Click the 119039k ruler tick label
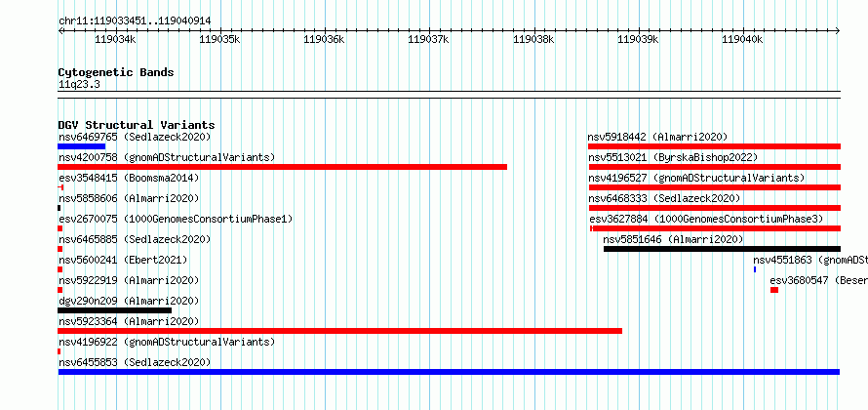868x410 pixels. [638, 39]
